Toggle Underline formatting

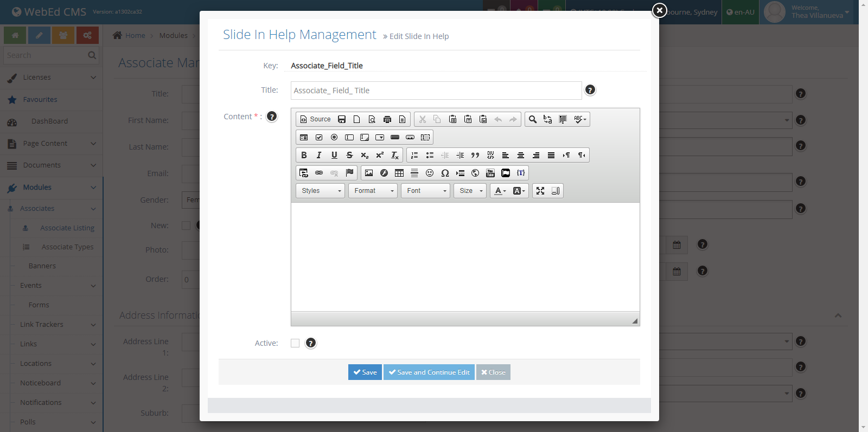point(334,155)
